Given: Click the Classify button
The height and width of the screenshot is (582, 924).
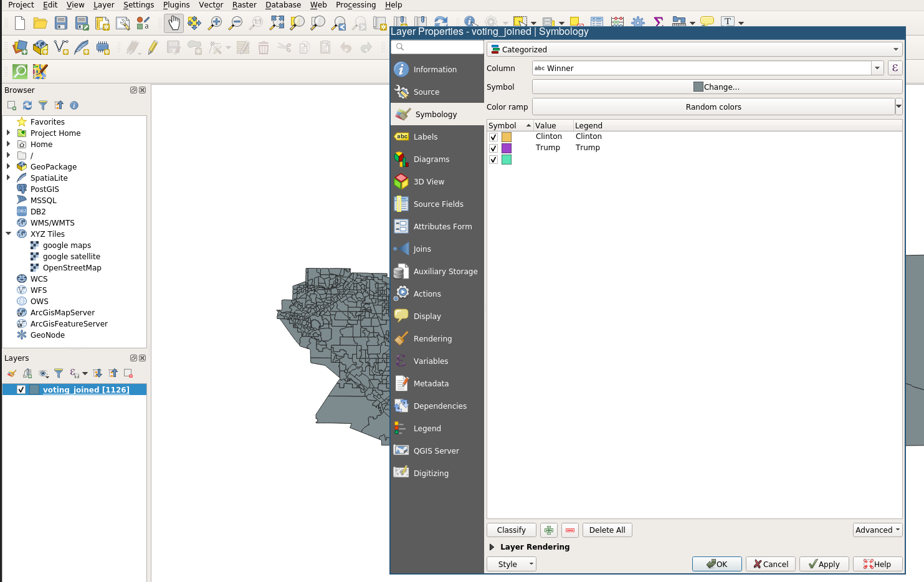Looking at the screenshot, I should click(x=511, y=530).
